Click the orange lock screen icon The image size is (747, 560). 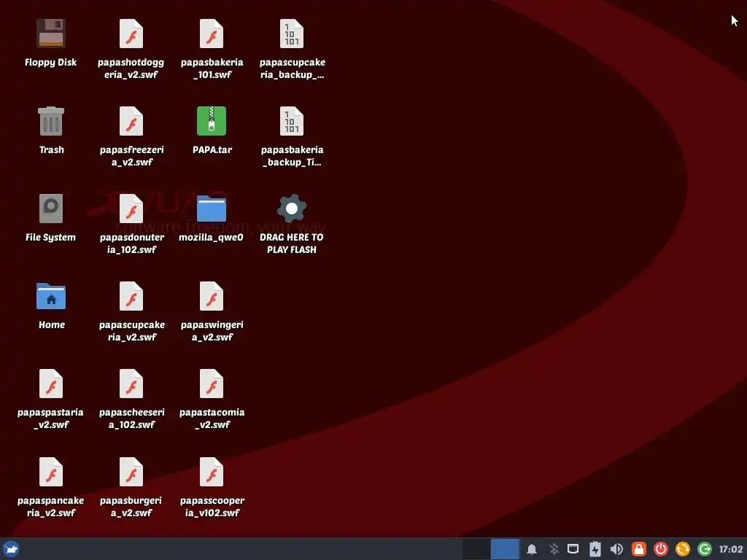coord(639,549)
